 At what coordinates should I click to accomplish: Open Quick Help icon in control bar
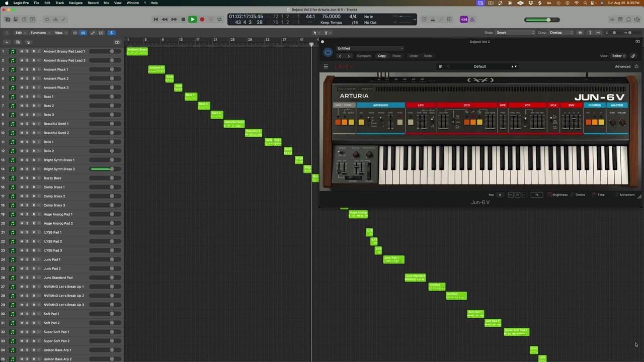point(24,19)
